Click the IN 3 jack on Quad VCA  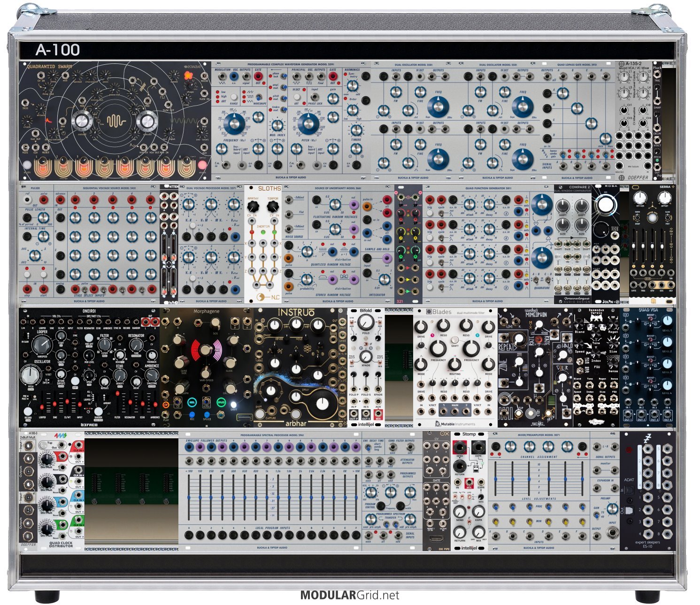654,402
